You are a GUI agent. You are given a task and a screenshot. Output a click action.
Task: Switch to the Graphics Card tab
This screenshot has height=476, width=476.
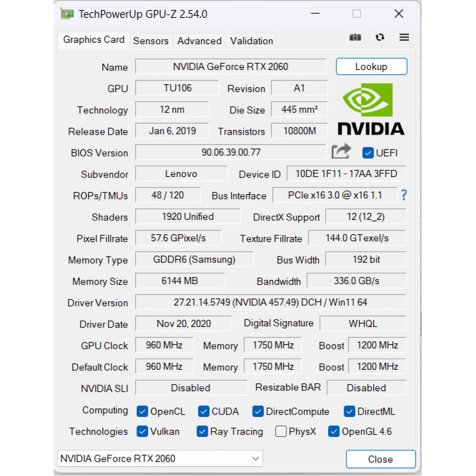[x=94, y=40]
